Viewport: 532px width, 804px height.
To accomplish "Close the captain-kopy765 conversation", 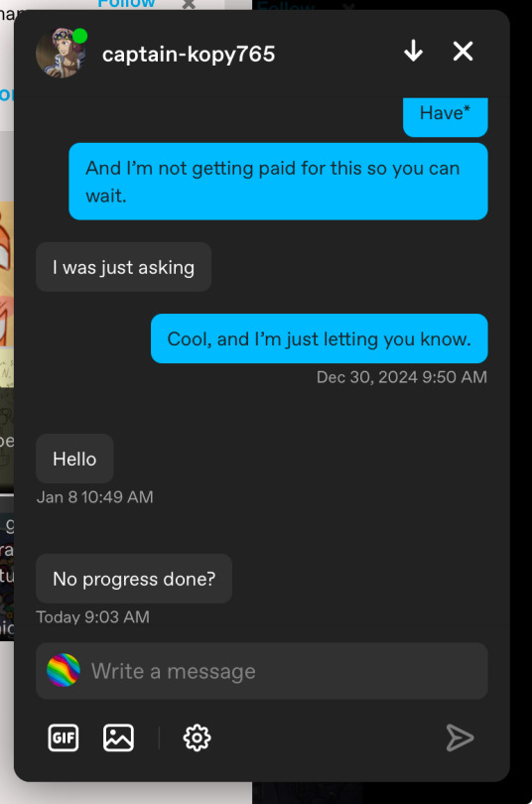I will pos(463,52).
